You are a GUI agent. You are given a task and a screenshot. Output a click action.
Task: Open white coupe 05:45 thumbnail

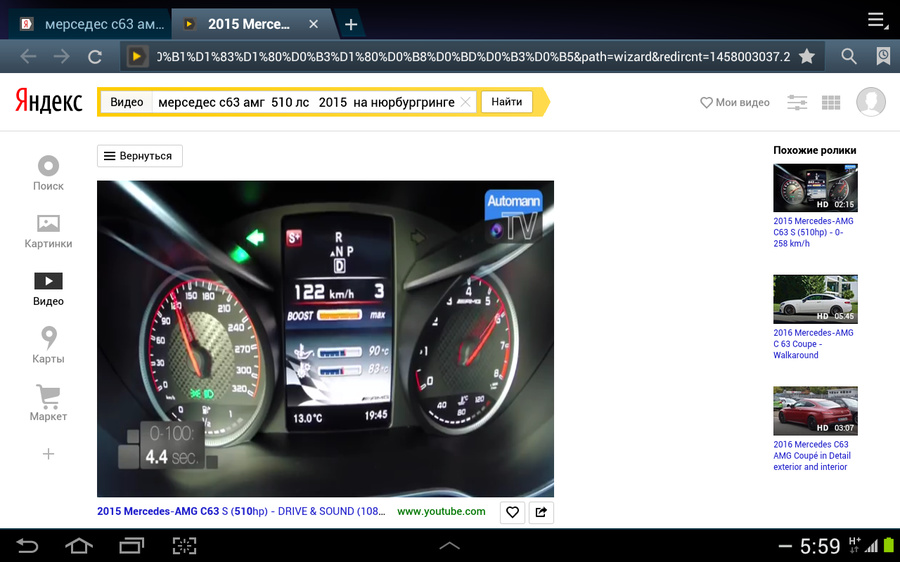coord(815,299)
